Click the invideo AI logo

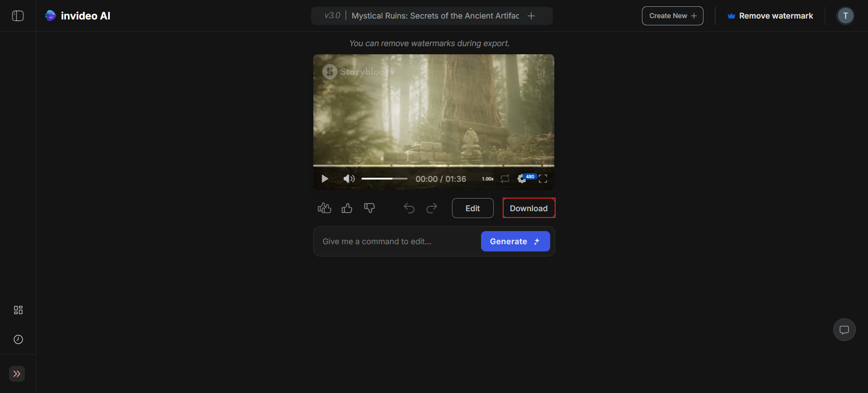point(77,16)
